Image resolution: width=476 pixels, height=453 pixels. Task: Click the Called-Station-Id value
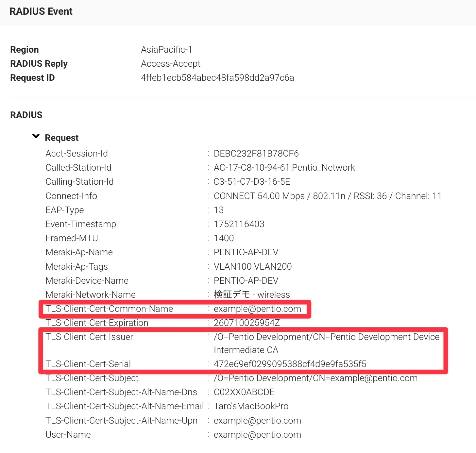pyautogui.click(x=284, y=168)
